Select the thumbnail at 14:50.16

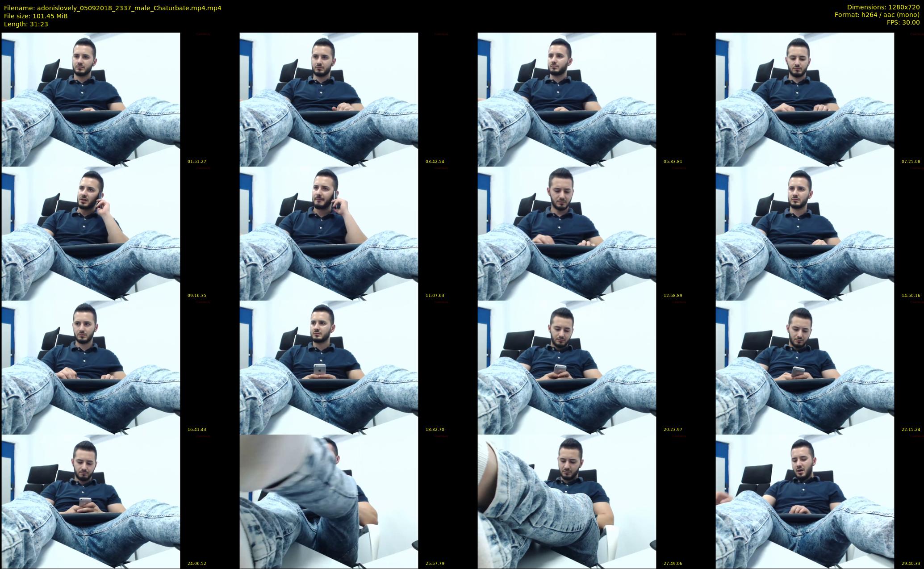tap(805, 233)
